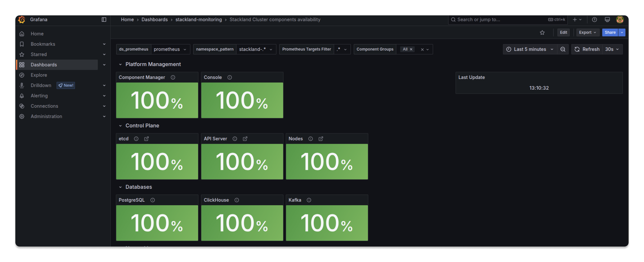This screenshot has width=644, height=262.
Task: Click the Home breadcrumb link
Action: point(127,20)
